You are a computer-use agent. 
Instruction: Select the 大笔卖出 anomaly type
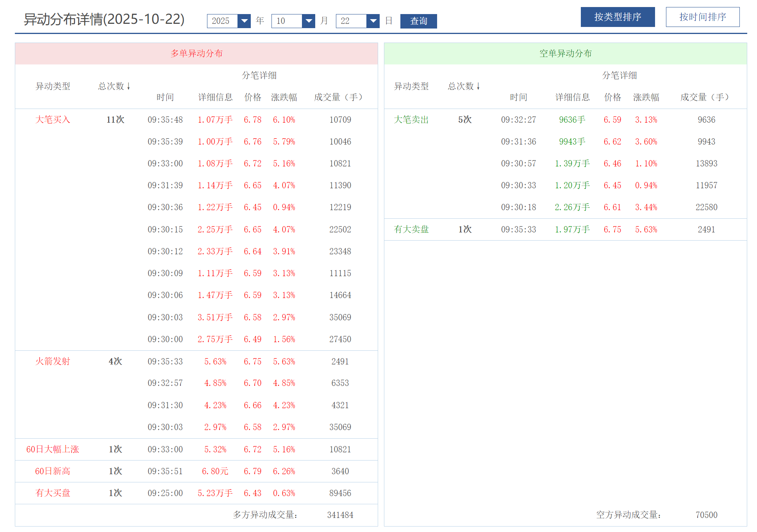(411, 120)
